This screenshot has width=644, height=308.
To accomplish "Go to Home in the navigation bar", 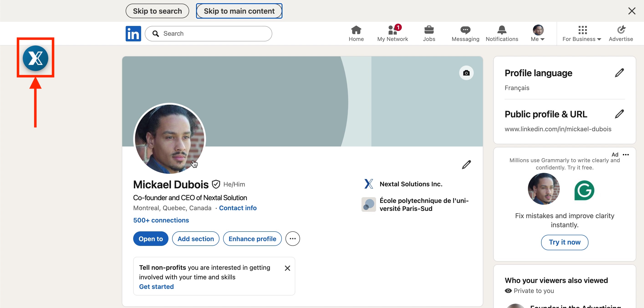I will [356, 33].
